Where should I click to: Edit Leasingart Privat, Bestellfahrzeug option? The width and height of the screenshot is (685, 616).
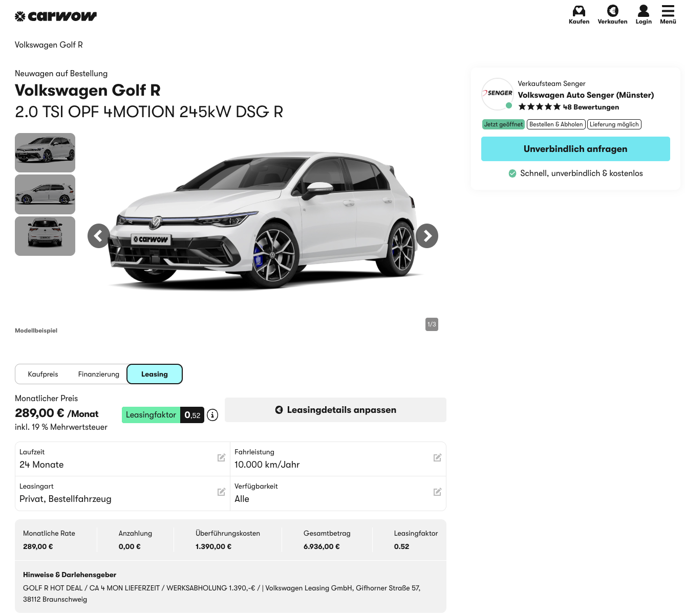221,492
